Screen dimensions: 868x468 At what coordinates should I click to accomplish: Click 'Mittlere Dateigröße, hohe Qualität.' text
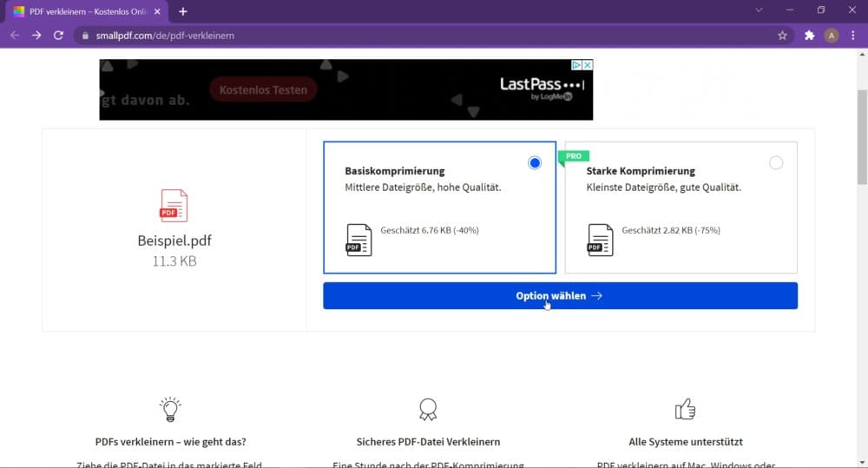tap(423, 188)
